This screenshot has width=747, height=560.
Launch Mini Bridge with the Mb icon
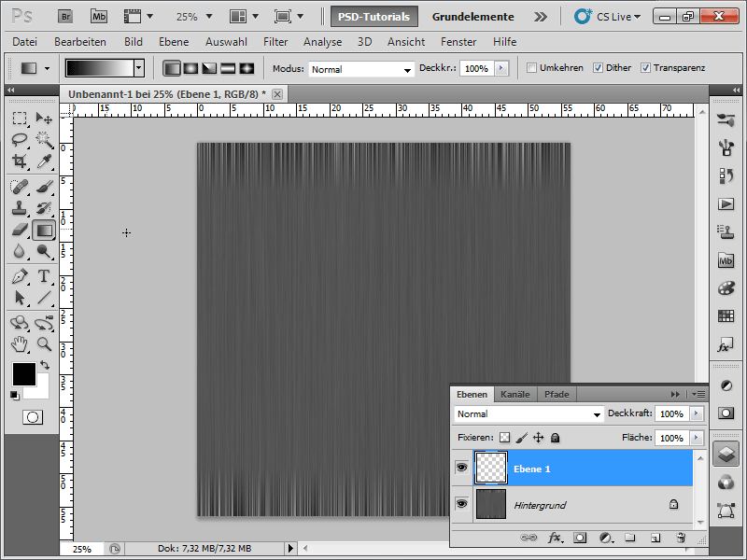[x=99, y=17]
